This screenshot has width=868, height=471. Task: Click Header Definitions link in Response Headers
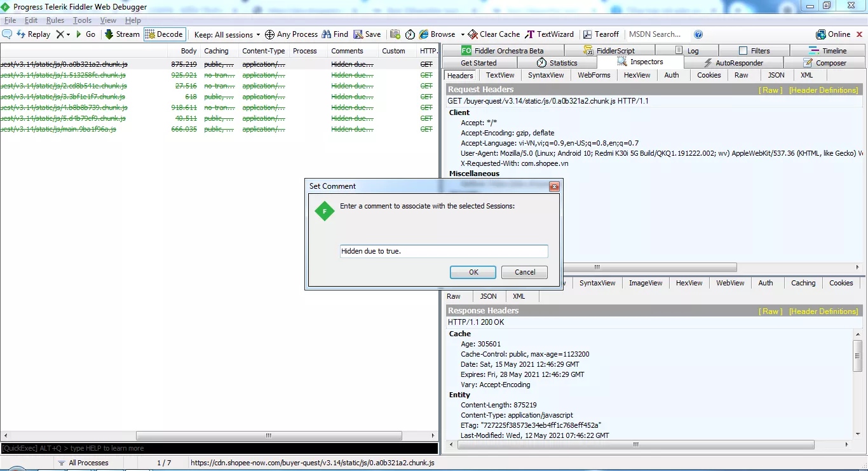(x=824, y=311)
